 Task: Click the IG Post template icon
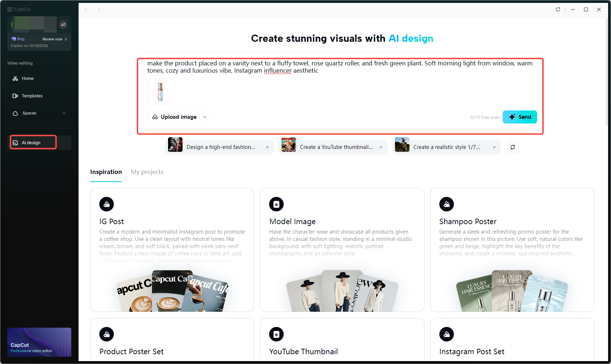107,204
